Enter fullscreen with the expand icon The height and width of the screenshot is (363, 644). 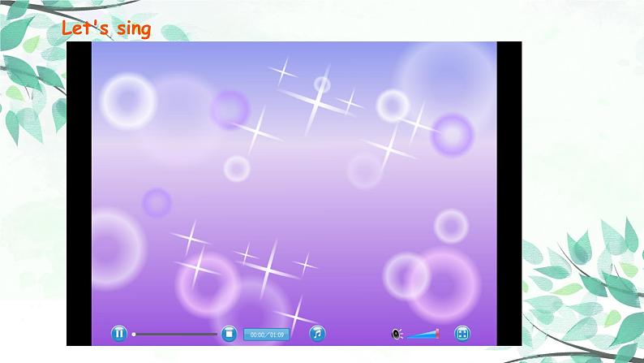[x=462, y=334]
